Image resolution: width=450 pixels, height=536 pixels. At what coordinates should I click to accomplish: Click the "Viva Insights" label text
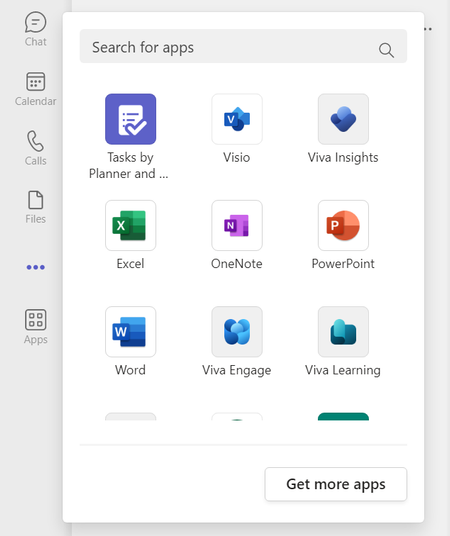click(x=343, y=158)
